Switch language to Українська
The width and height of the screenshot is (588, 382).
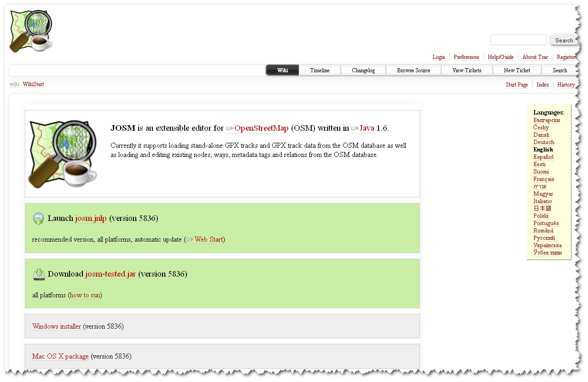point(547,245)
